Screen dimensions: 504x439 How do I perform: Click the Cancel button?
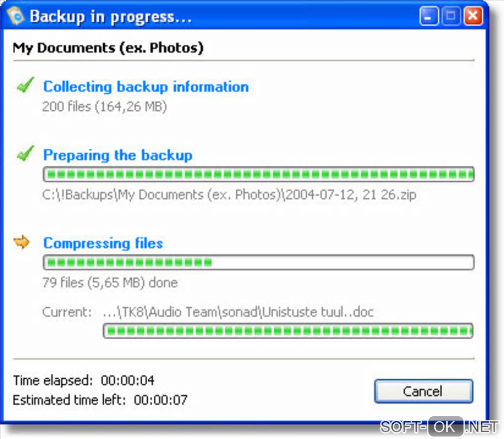(x=423, y=391)
